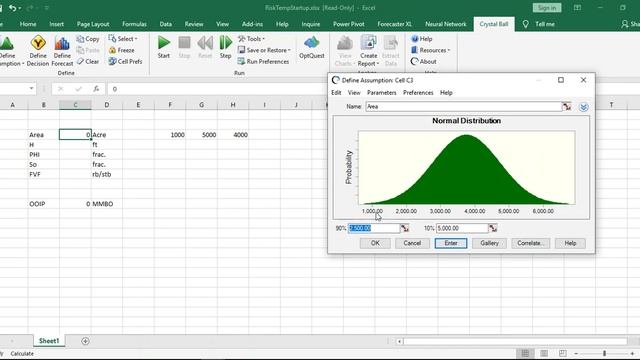
Task: Open Crystal Ball Help in ribbon
Action: tap(422, 39)
